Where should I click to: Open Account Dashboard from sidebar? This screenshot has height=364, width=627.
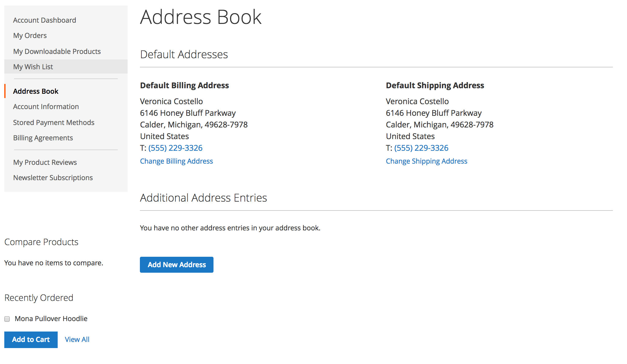click(44, 20)
